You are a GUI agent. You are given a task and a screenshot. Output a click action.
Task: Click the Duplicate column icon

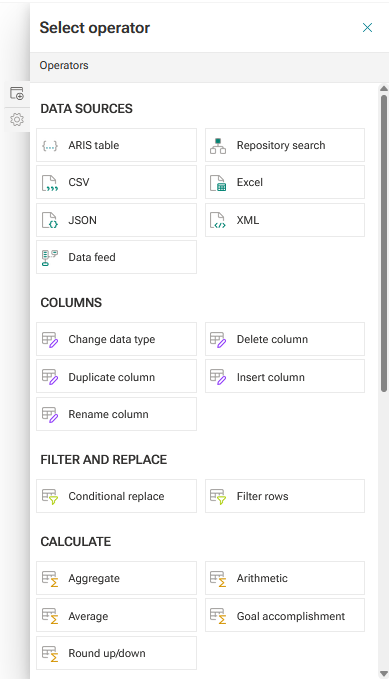(50, 377)
